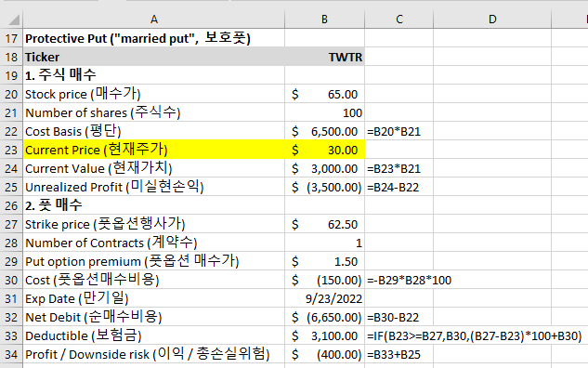The image size is (588, 368).
Task: Click formula text =B23*B21
Action: pos(394,169)
